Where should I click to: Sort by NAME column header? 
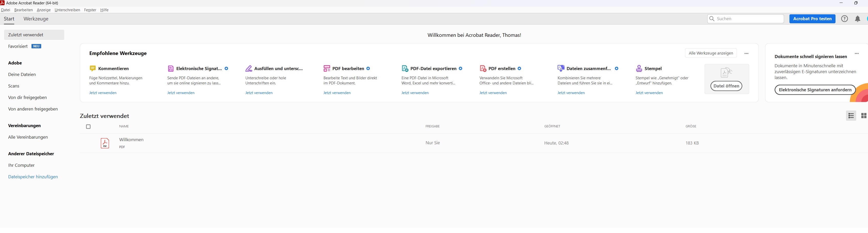124,127
